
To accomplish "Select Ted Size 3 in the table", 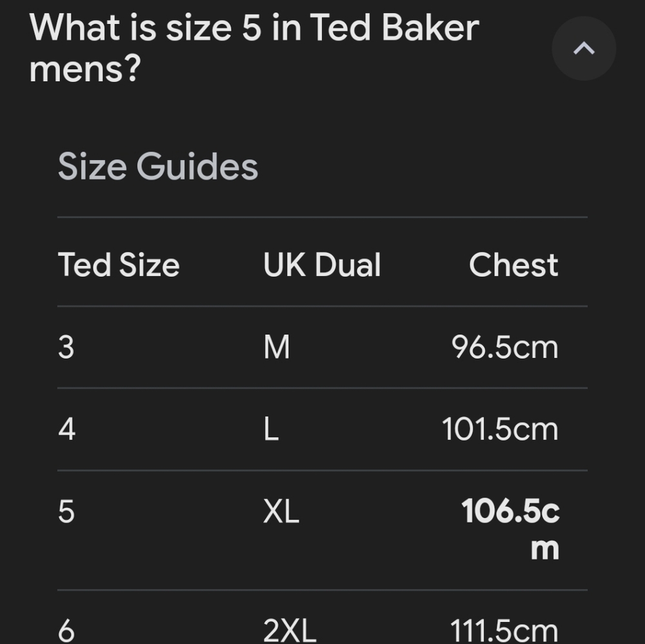I will [x=66, y=347].
